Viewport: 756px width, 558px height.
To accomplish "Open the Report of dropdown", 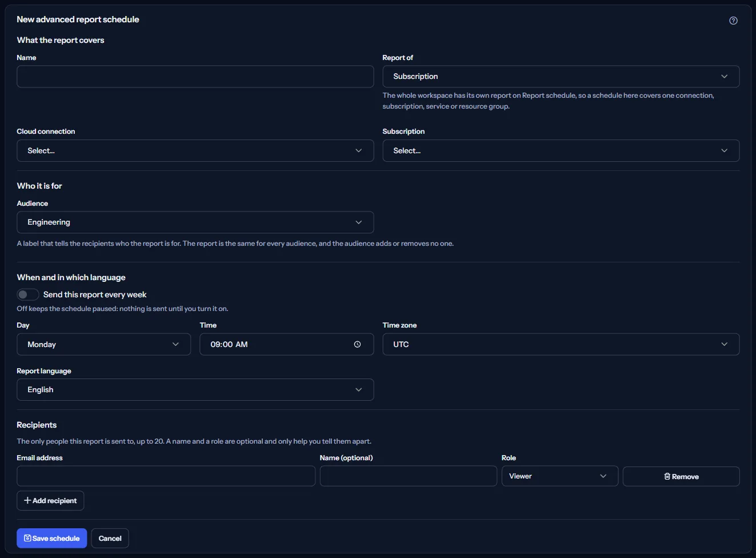I will coord(561,77).
